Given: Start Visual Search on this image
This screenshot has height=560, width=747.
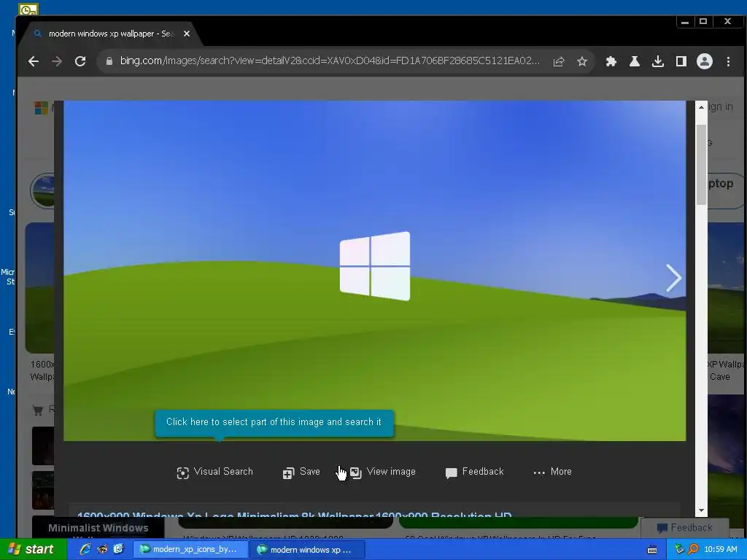Looking at the screenshot, I should 215,472.
